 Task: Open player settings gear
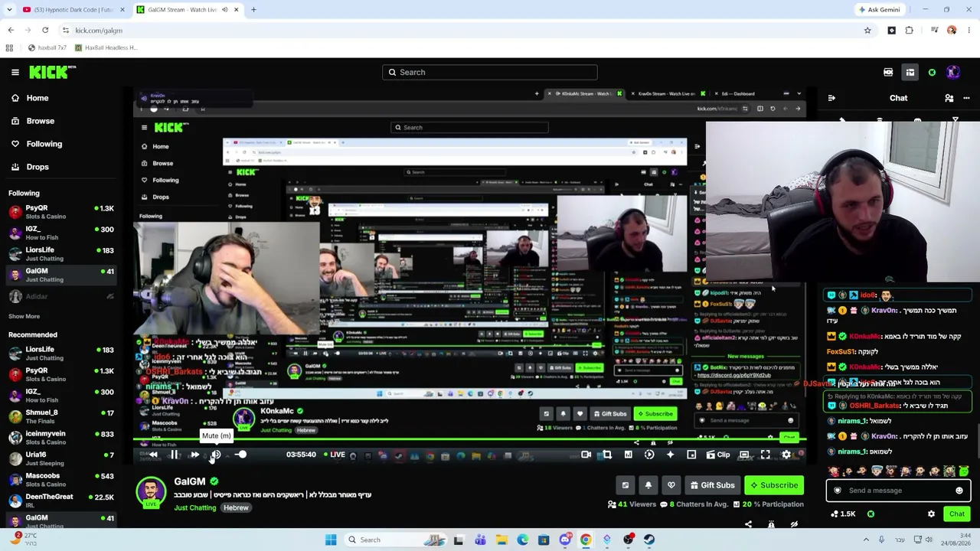786,455
